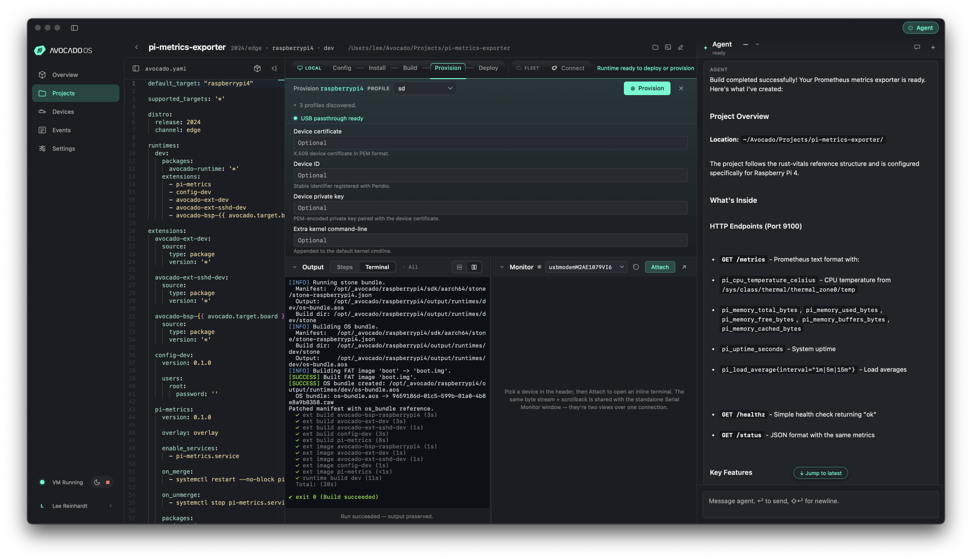Open project folder icon in header
Viewport: 972px width, 560px height.
pyautogui.click(x=655, y=48)
